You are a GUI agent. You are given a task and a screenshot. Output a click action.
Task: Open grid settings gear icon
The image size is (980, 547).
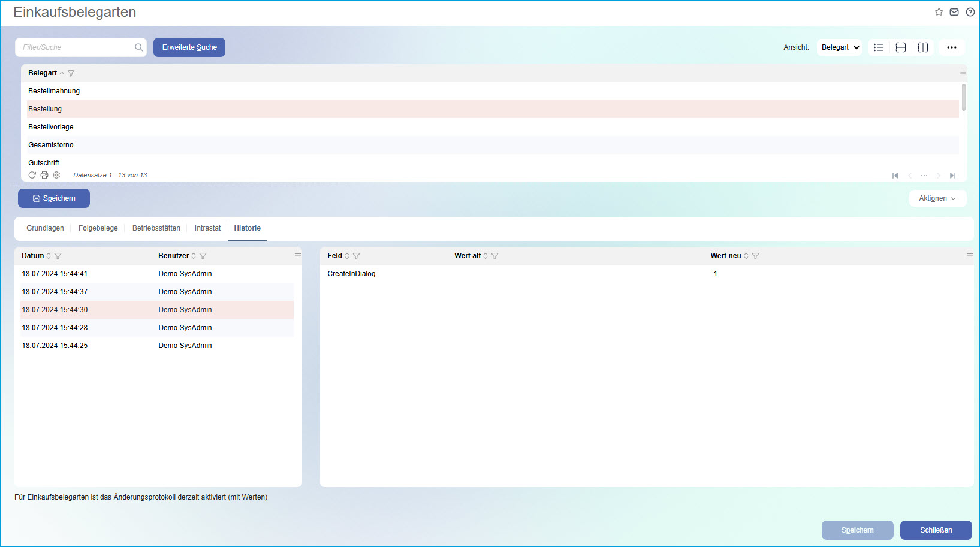tap(56, 175)
